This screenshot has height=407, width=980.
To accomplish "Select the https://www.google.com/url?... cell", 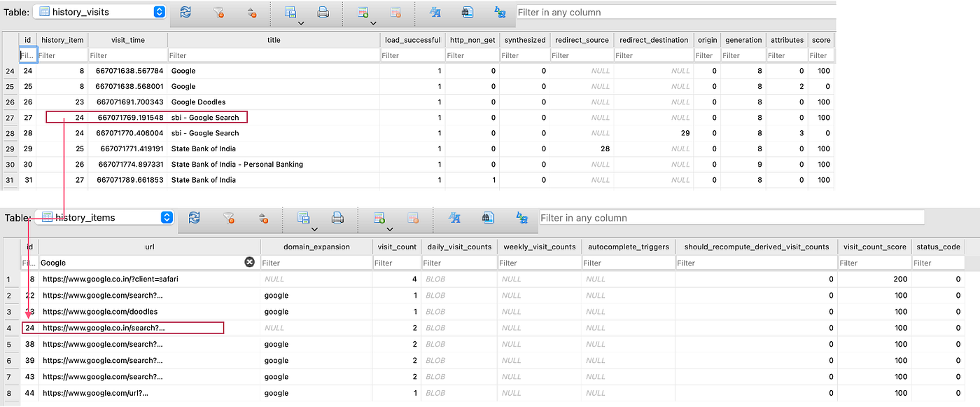I will [x=149, y=394].
